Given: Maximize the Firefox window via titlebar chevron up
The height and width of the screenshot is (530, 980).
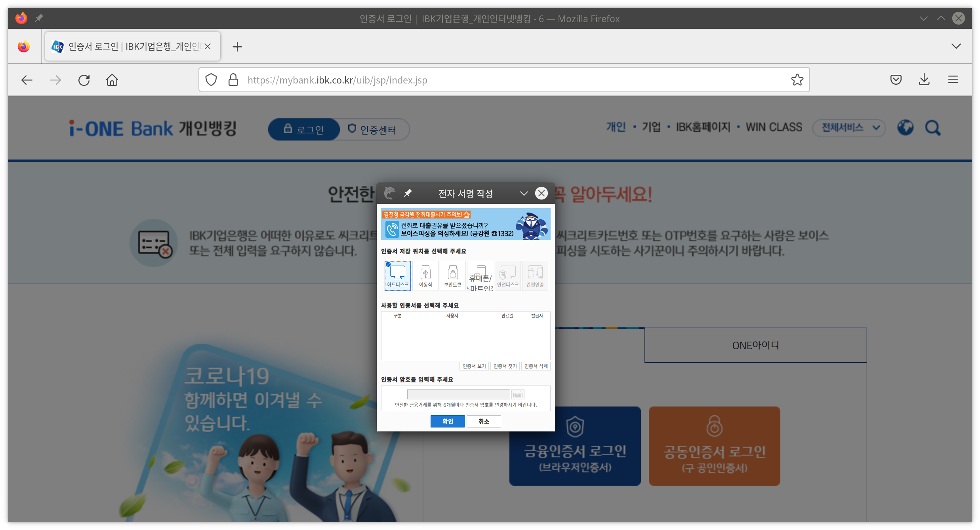Looking at the screenshot, I should pyautogui.click(x=941, y=18).
